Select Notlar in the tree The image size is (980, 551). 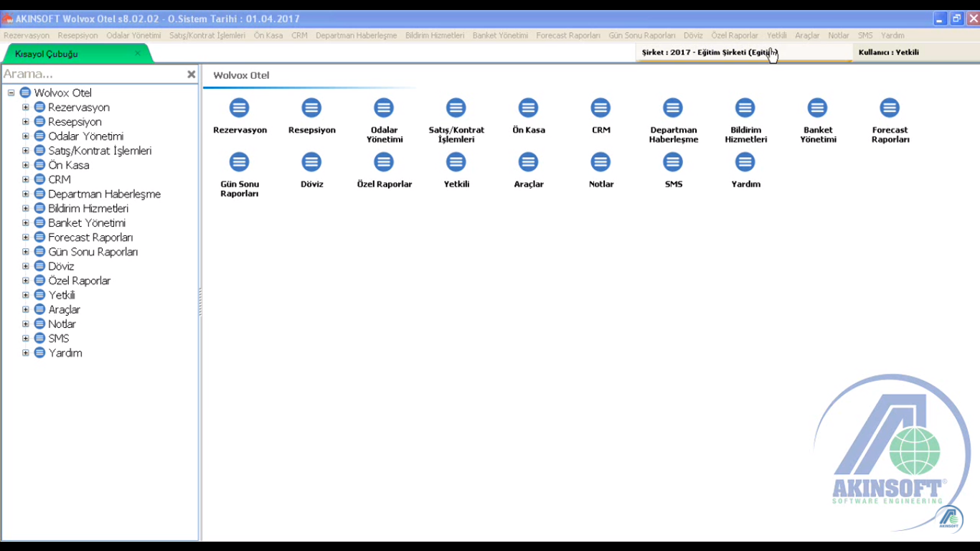coord(62,324)
